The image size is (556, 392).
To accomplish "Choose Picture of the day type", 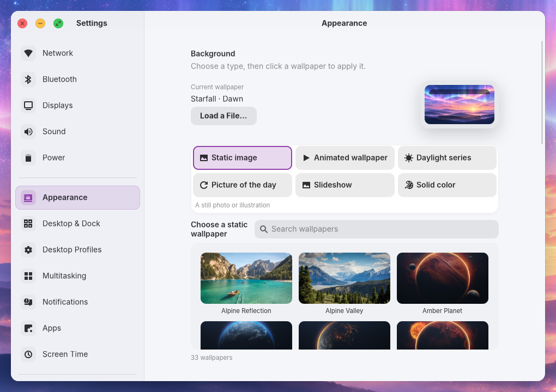I will pos(243,185).
